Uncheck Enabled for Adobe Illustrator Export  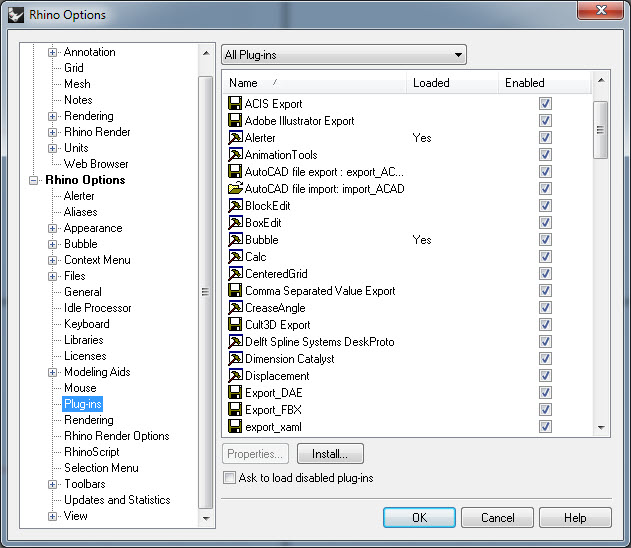(545, 120)
